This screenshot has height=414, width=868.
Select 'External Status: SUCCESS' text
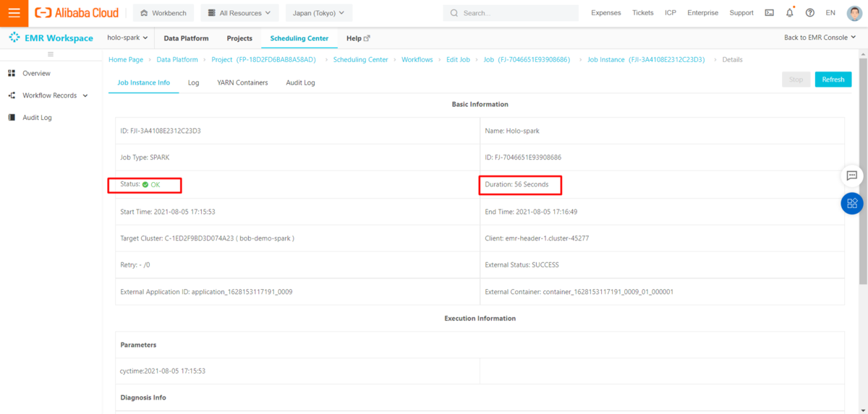click(522, 265)
